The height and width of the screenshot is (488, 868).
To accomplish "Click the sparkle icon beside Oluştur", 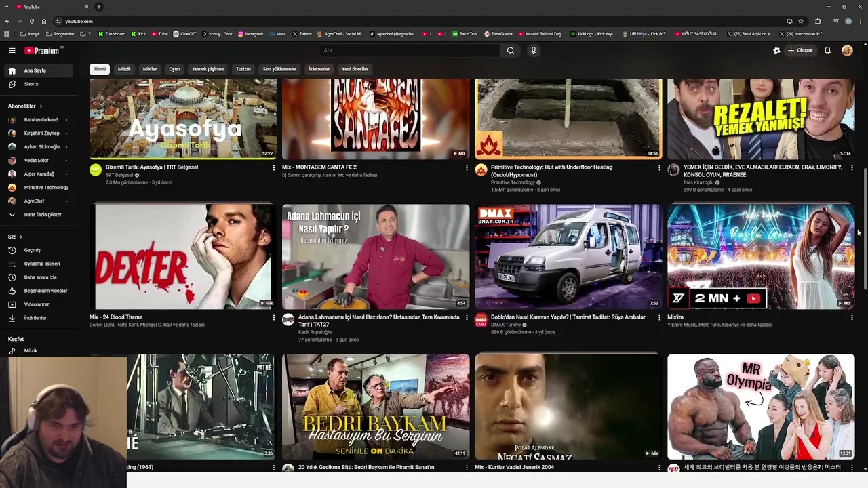I will 776,50.
